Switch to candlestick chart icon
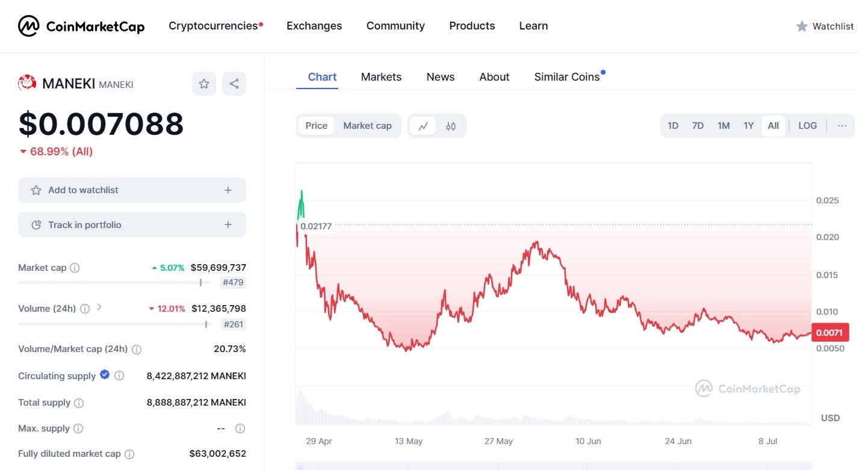The height and width of the screenshot is (470, 868). pos(451,126)
